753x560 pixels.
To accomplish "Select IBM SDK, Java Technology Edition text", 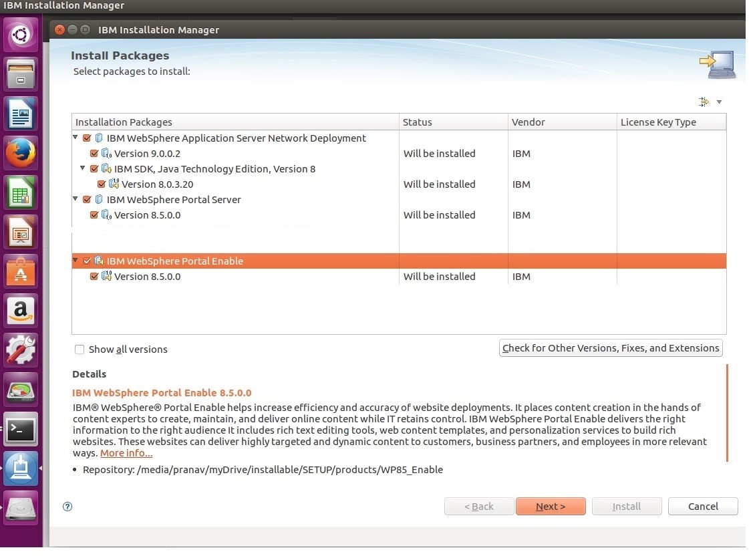I will [x=214, y=169].
